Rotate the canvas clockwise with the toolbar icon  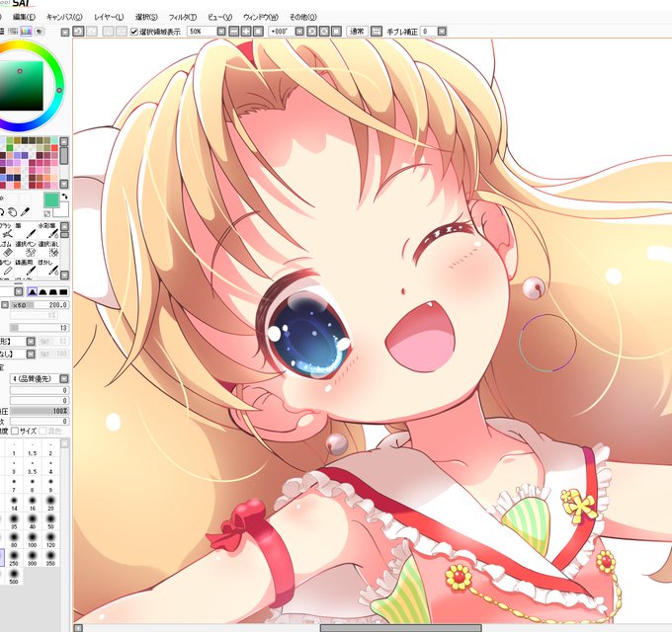[x=324, y=32]
